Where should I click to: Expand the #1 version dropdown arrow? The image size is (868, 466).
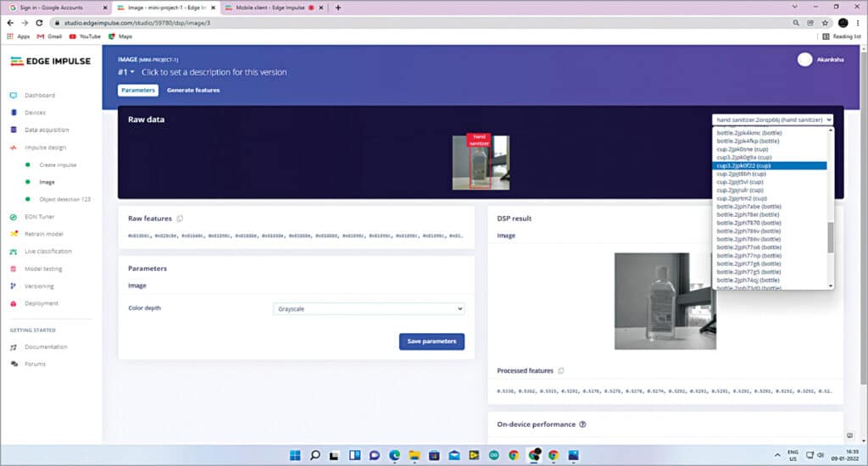click(x=132, y=72)
